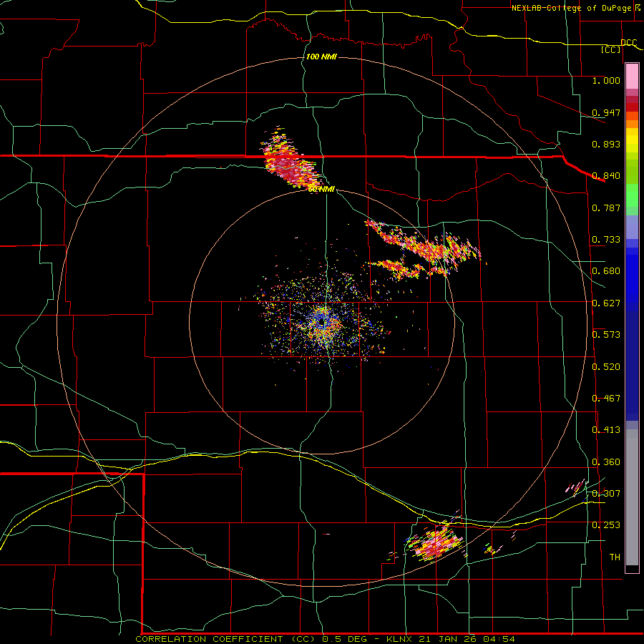Image resolution: width=644 pixels, height=644 pixels.
Task: Select the 0.893 scale value
Action: [x=606, y=144]
